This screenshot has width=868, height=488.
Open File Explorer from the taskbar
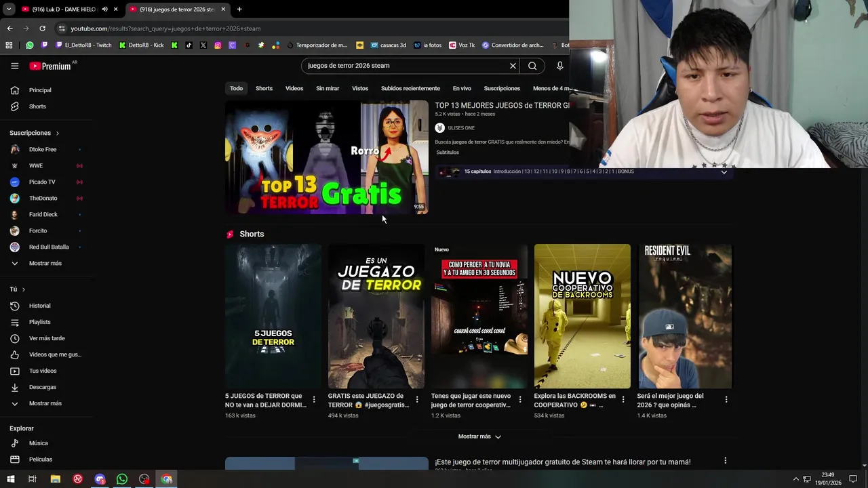56,479
